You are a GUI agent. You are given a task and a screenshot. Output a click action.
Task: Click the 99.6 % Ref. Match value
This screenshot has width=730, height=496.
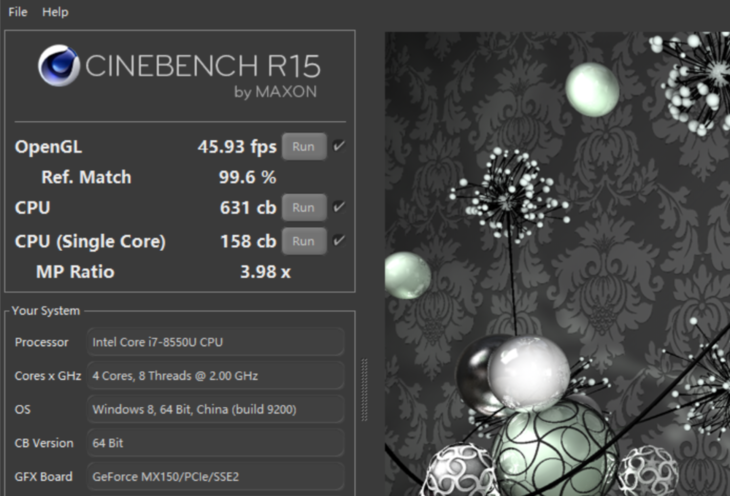248,177
